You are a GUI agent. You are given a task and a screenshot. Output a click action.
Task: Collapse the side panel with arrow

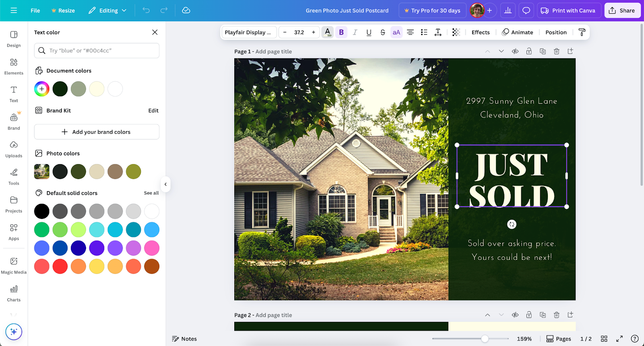(165, 184)
